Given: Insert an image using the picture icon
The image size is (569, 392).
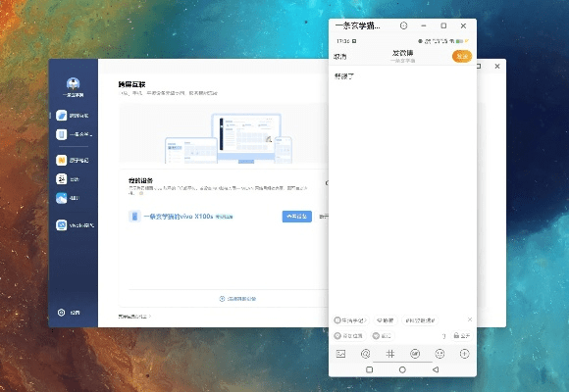Looking at the screenshot, I should [x=340, y=354].
